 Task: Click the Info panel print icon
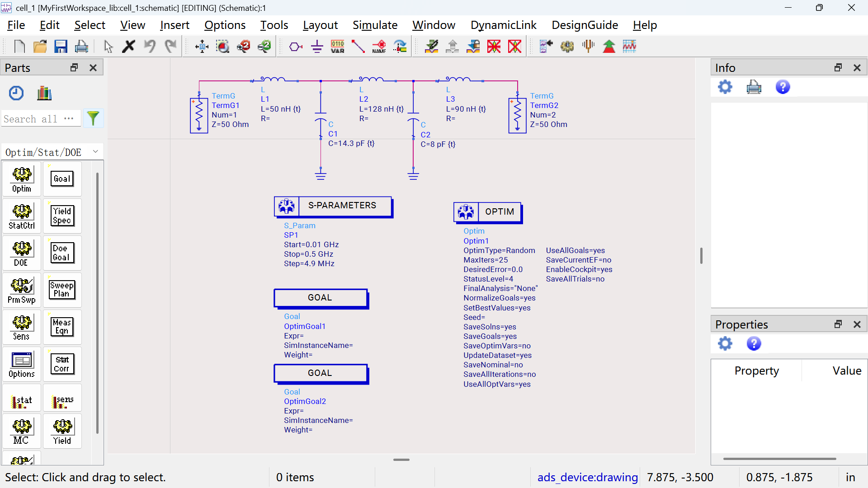(x=754, y=87)
